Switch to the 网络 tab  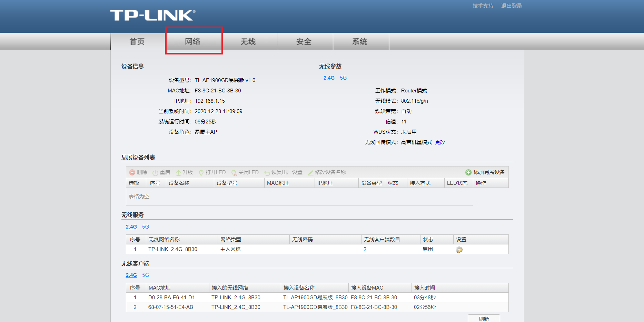(194, 41)
